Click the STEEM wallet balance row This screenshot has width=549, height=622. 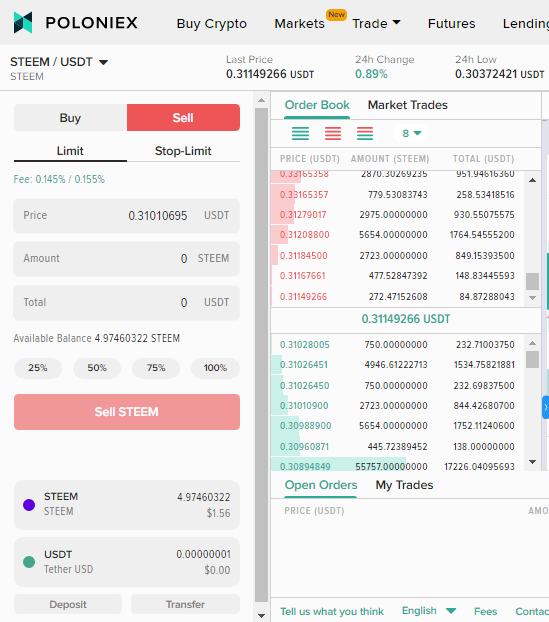(127, 505)
